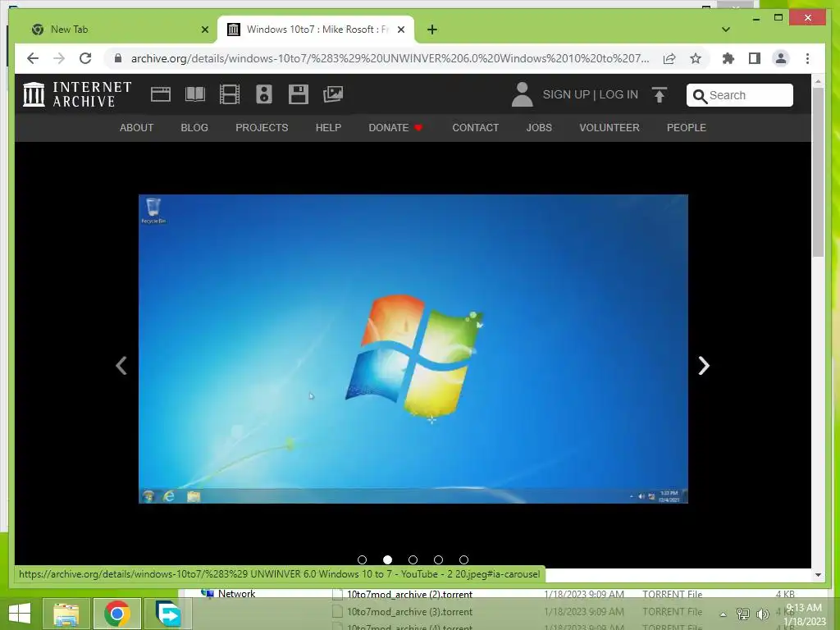Open the blue arrow taskbar app
The image size is (840, 630).
[167, 614]
